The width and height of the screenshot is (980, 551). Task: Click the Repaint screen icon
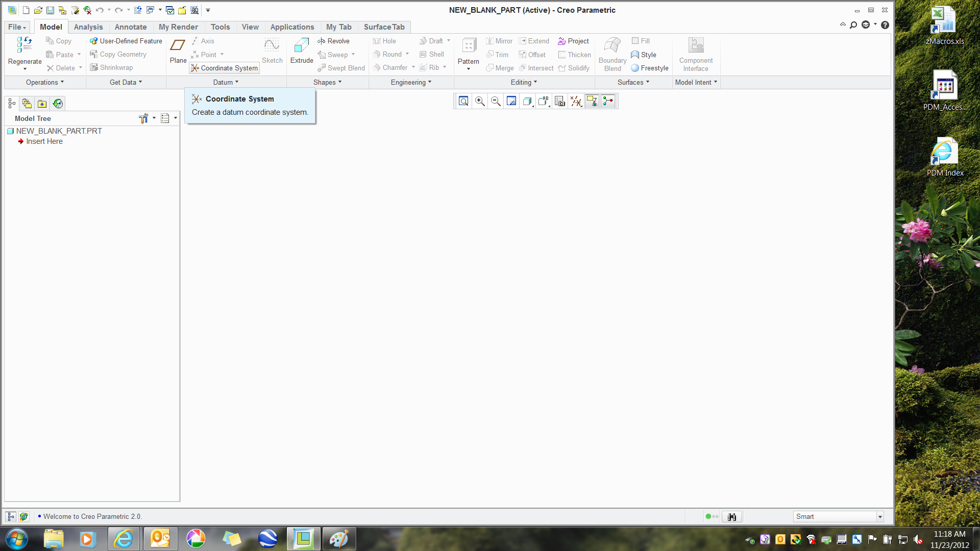[511, 102]
